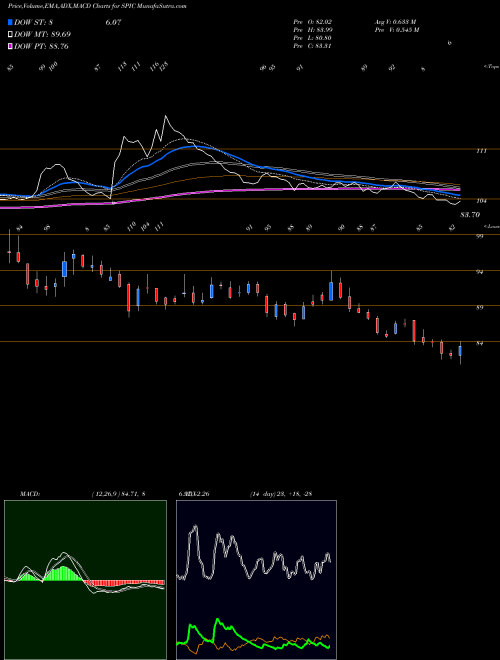Open the dark blue ADX indicator panel
The width and height of the screenshot is (500, 660).
(x=256, y=580)
